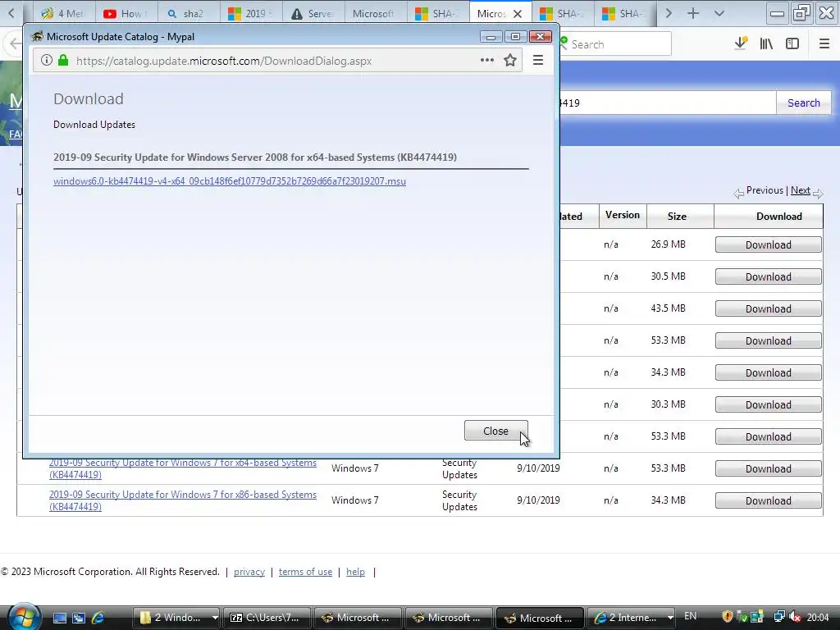Switch to the Microsoft tab

tap(374, 13)
